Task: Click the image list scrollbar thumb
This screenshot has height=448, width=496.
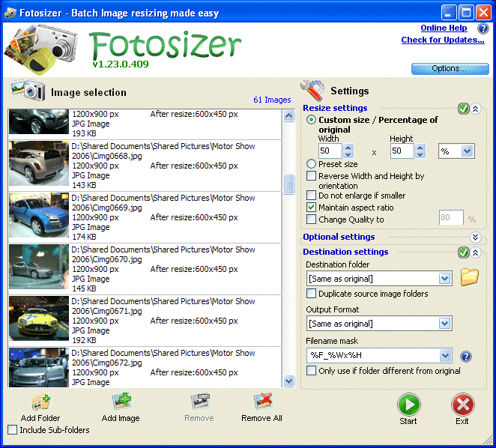Action: coord(288,184)
